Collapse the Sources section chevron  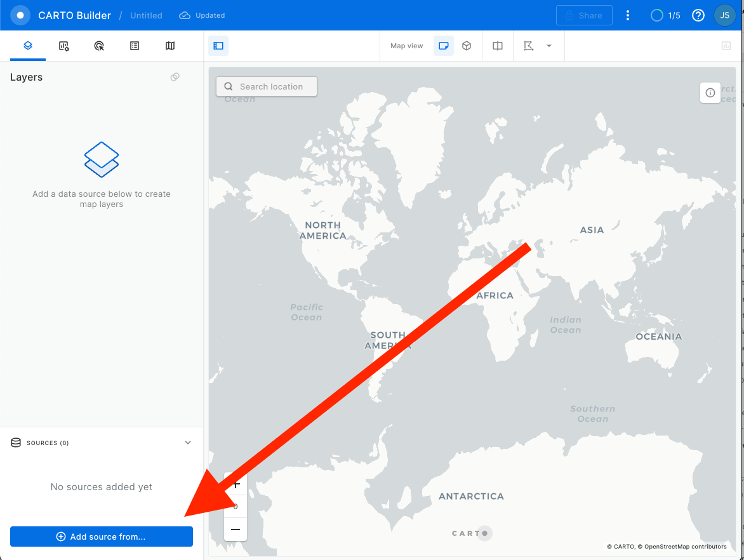[x=188, y=443]
